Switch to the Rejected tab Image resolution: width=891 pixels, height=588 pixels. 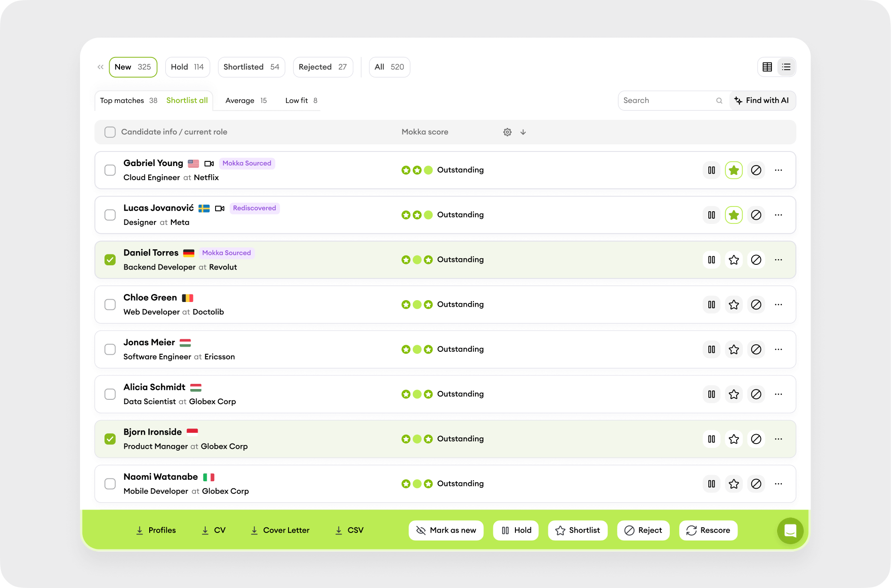[x=322, y=67]
